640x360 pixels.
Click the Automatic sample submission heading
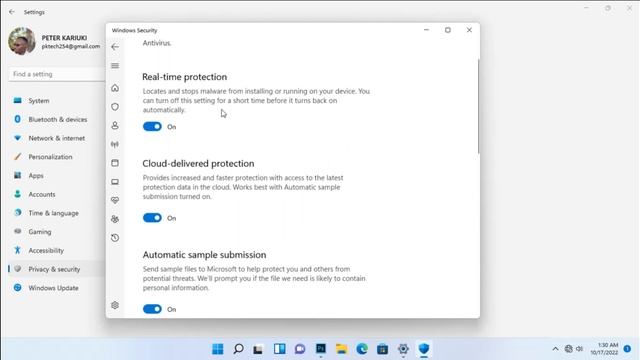point(204,255)
